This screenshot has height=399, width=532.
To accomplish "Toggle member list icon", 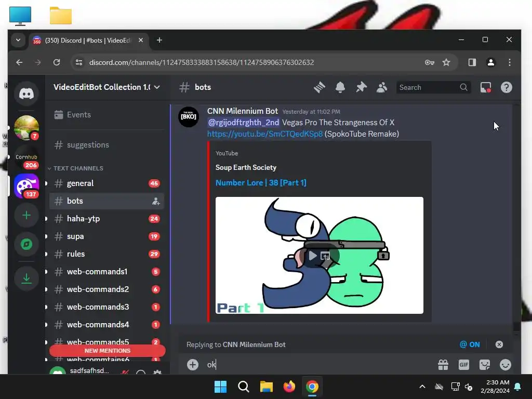I will coord(382,87).
